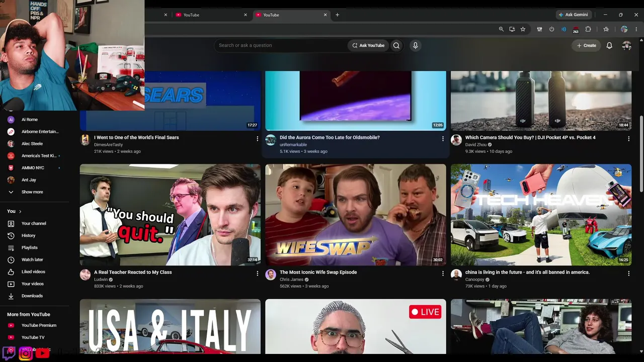Open the YouTube account avatar menu
The image size is (644, 362).
(626, 45)
